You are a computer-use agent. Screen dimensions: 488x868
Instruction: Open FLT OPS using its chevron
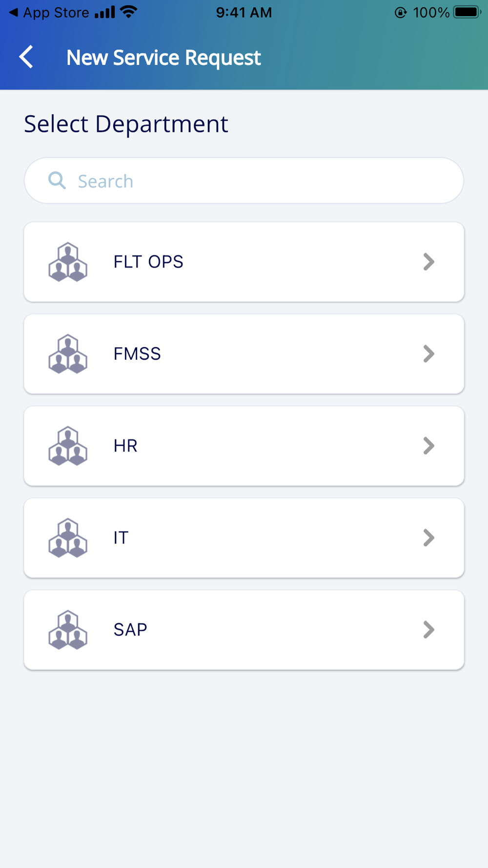[x=428, y=262]
